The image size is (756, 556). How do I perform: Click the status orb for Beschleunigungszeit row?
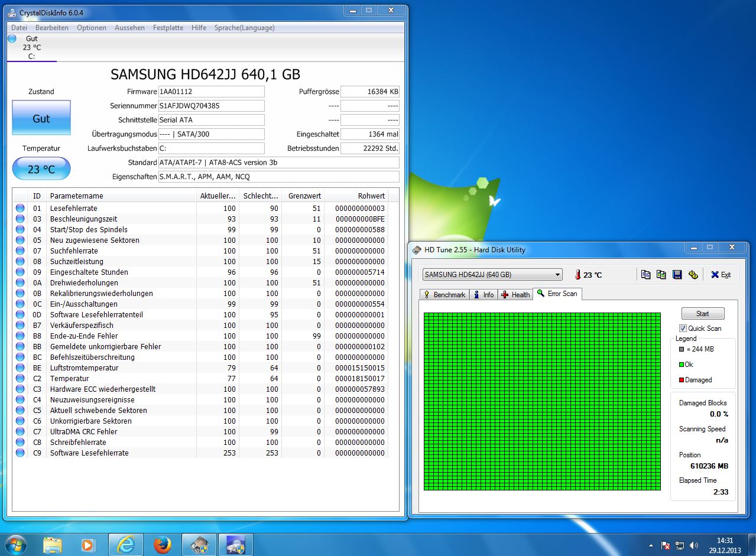tap(21, 219)
